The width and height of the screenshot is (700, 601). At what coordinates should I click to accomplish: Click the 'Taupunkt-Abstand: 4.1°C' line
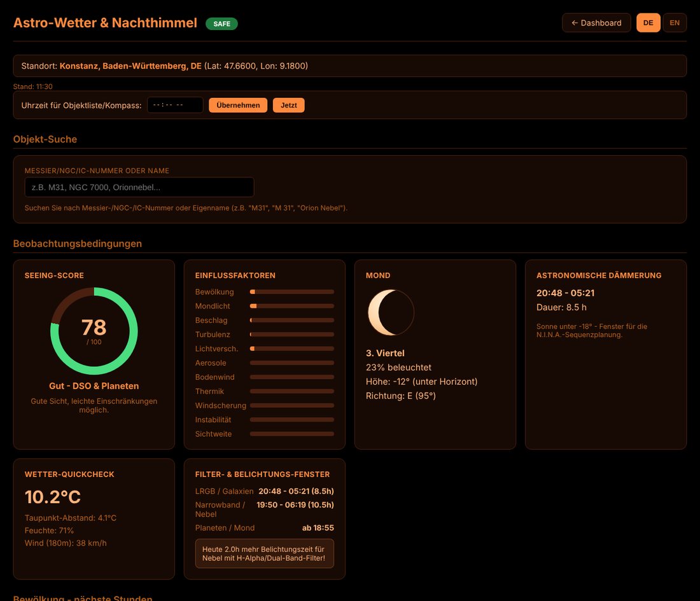point(71,518)
